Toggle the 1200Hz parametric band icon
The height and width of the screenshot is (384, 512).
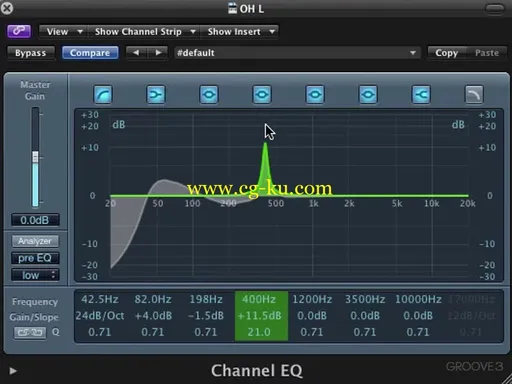tap(315, 95)
